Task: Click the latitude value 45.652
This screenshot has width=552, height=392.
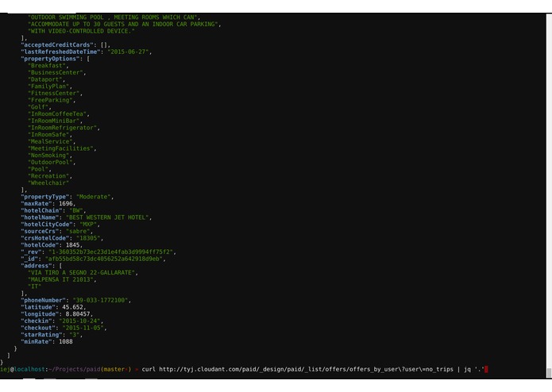Action: [x=72, y=307]
